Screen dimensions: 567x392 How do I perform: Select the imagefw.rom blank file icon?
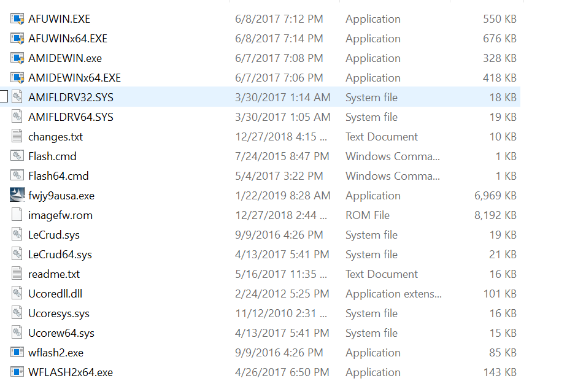tap(17, 215)
